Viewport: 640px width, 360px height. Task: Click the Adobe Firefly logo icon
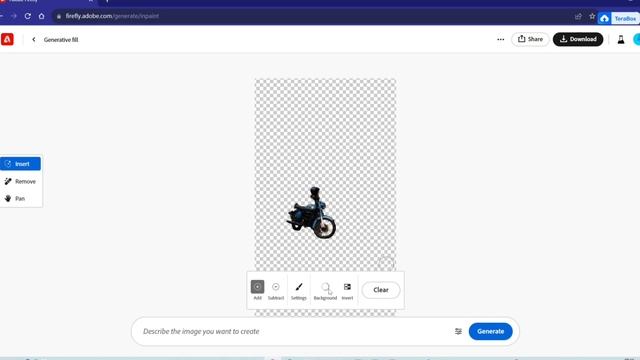(x=7, y=40)
